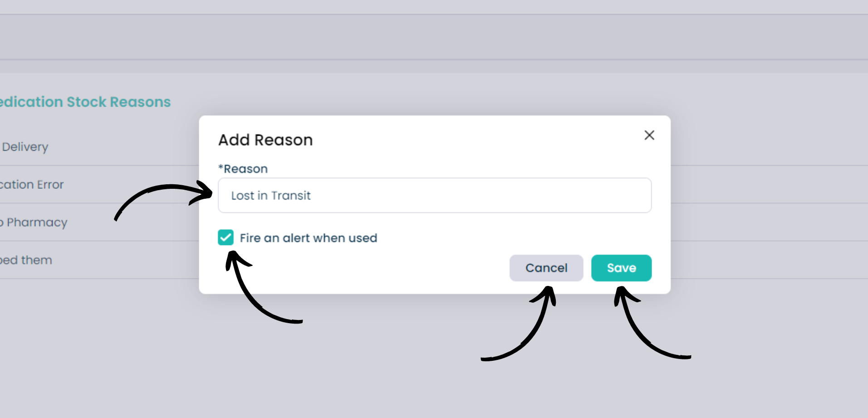Click the dimmed top header band
Image resolution: width=868 pixels, height=418 pixels.
click(434, 37)
